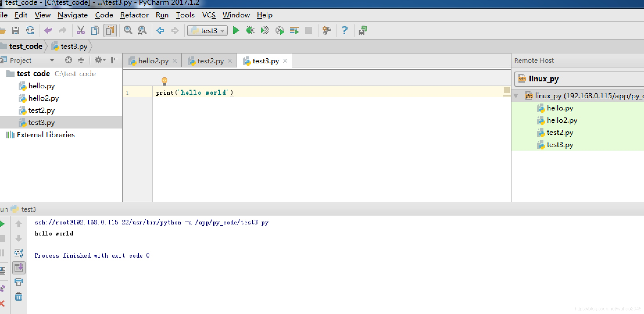
Task: Click the Profile run icon
Action: point(280,30)
